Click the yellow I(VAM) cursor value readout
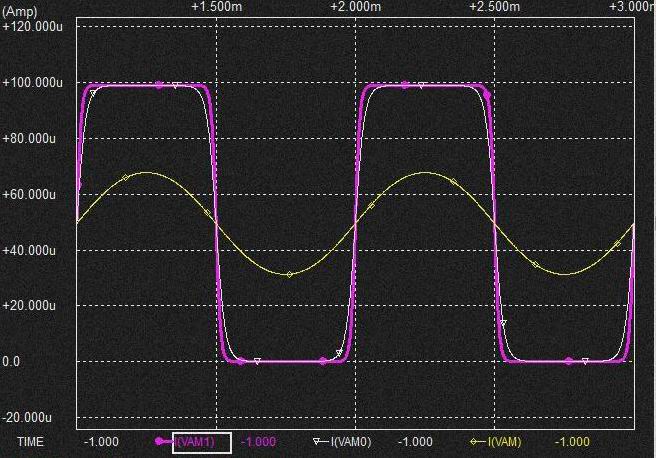 coord(572,442)
